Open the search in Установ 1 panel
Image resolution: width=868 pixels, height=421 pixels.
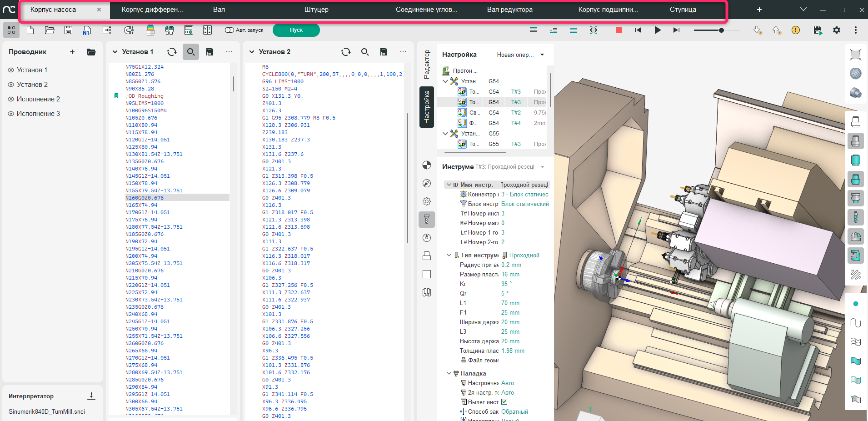191,52
